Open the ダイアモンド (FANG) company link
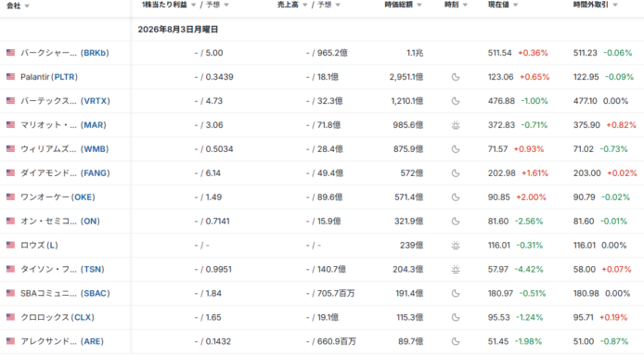 click(65, 173)
